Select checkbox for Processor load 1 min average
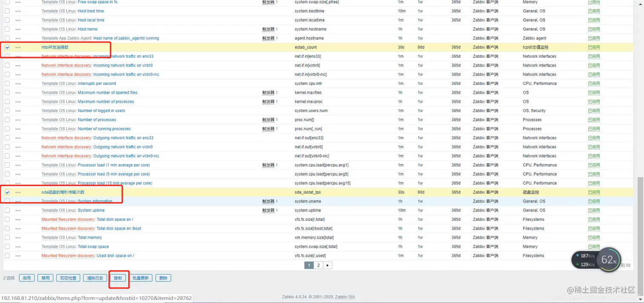Viewport: 644px width, 303px height. (7, 165)
